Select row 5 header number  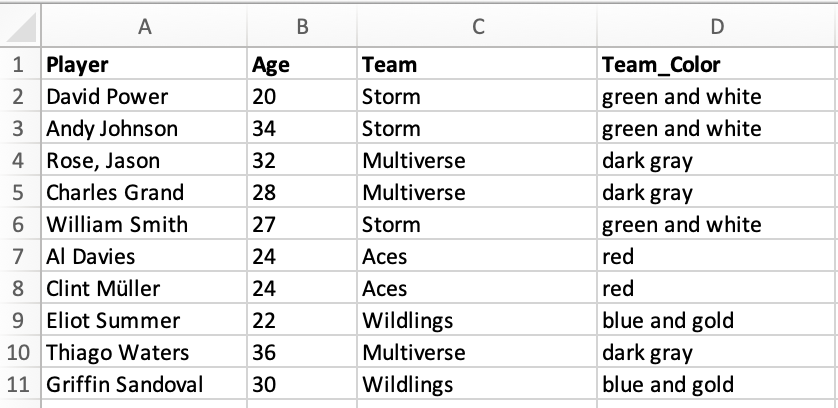[x=20, y=192]
